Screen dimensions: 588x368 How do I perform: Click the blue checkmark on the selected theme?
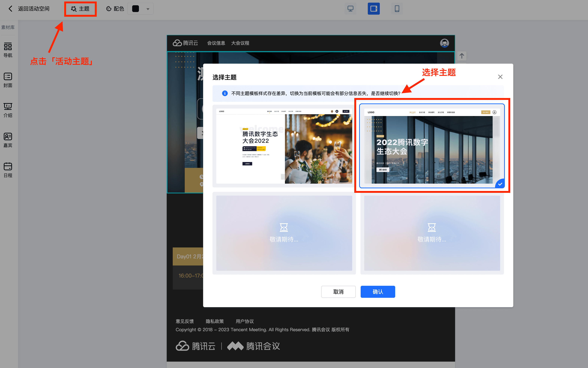(500, 184)
